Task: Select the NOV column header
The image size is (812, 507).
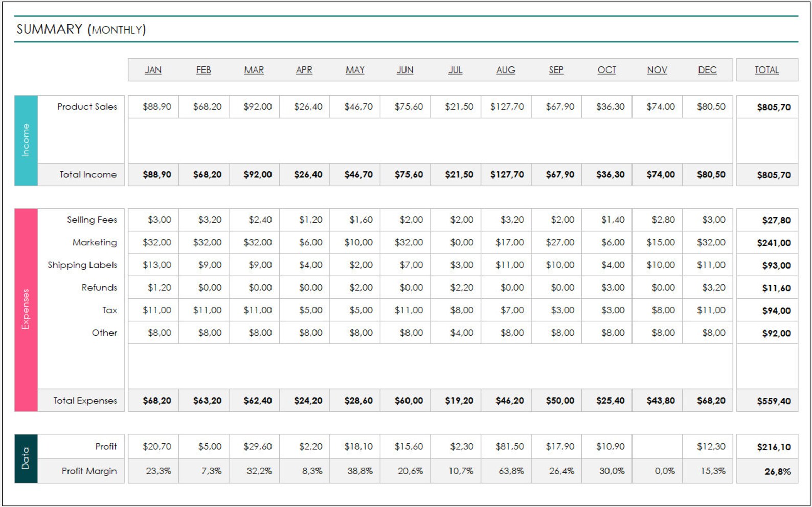Action: click(x=657, y=70)
